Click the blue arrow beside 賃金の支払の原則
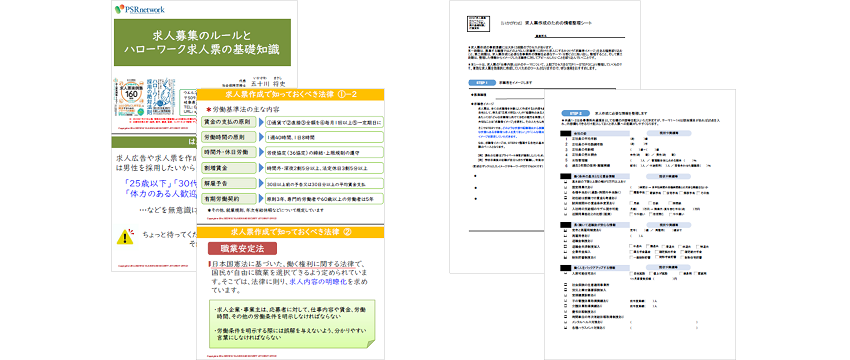Image resolution: width=850 pixels, height=360 pixels. tap(260, 122)
